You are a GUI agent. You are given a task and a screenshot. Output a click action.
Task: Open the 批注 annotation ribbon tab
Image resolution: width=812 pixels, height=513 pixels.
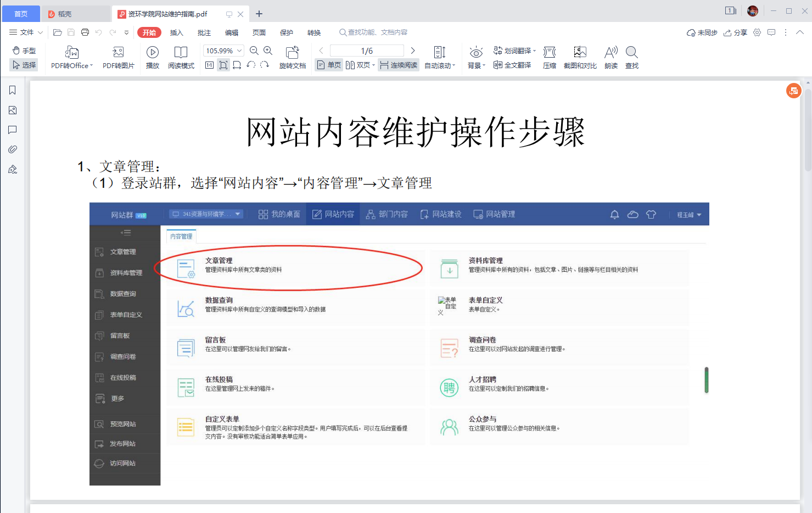[x=204, y=32]
